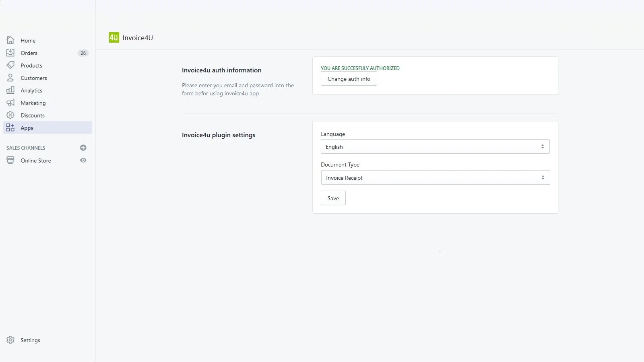
Task: Click Change auth info button
Action: (x=349, y=79)
